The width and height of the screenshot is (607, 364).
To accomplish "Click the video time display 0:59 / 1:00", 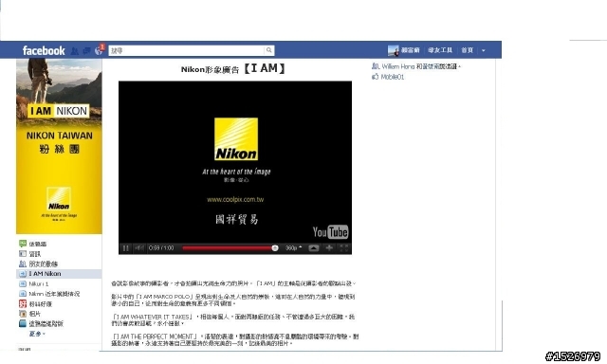I will [161, 248].
